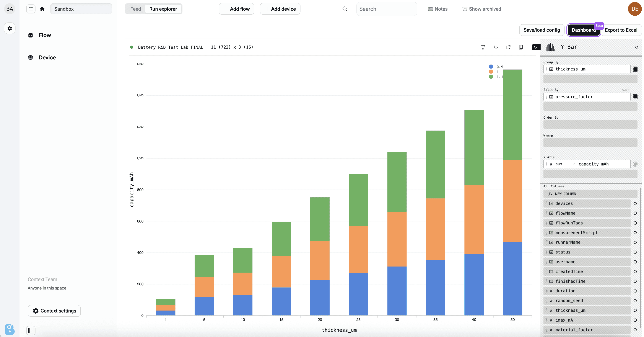Click the copy chart icon

(521, 47)
